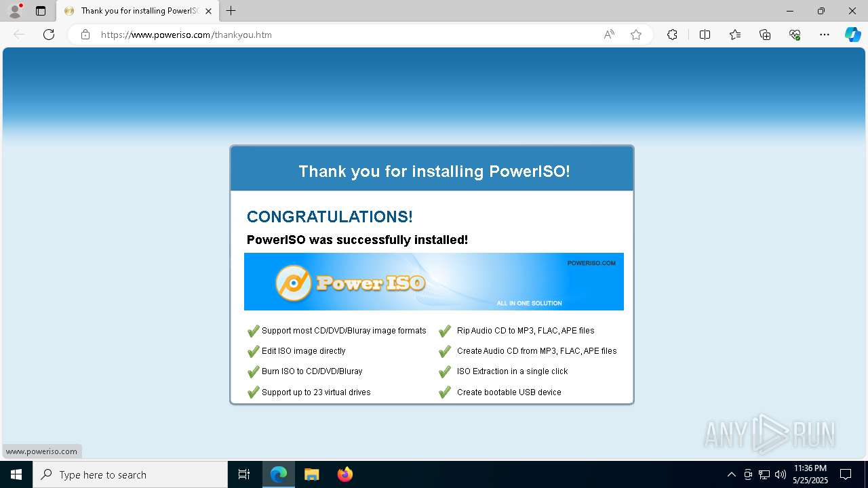Open the tab actions menu icon

pos(41,11)
